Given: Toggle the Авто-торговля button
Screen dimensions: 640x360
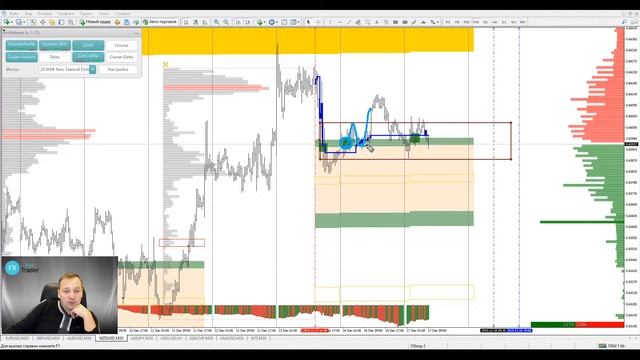Looking at the screenshot, I should pos(160,22).
